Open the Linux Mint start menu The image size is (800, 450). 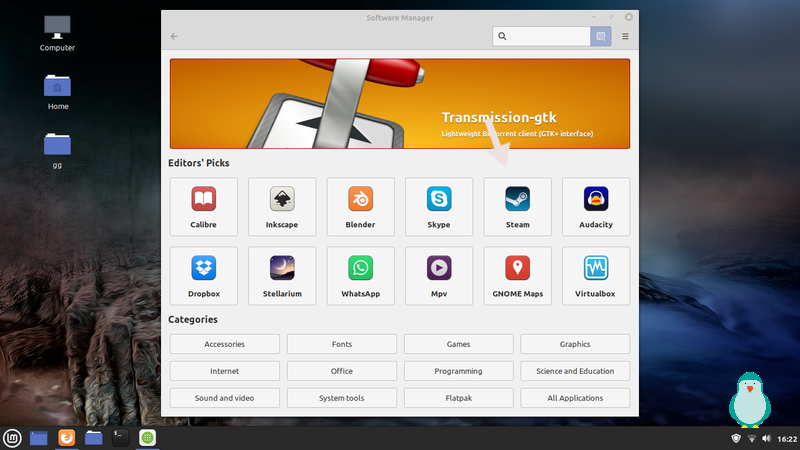pyautogui.click(x=12, y=438)
